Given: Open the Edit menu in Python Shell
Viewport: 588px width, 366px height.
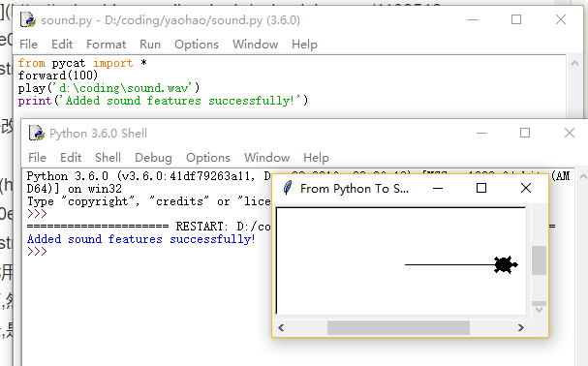Looking at the screenshot, I should [x=71, y=158].
